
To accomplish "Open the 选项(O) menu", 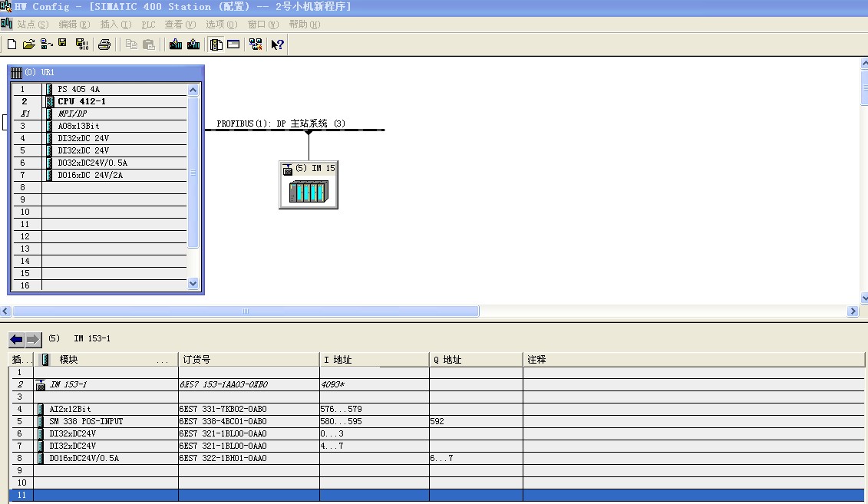I will [222, 25].
